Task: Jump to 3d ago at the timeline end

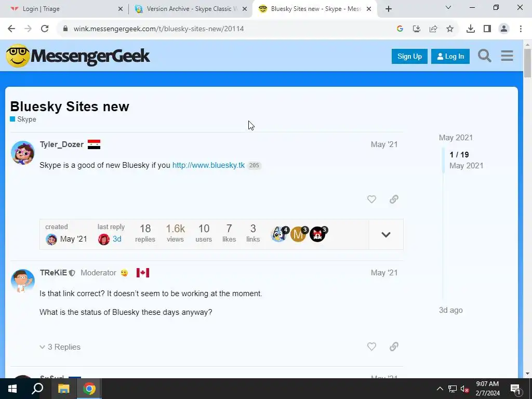Action: [450, 310]
